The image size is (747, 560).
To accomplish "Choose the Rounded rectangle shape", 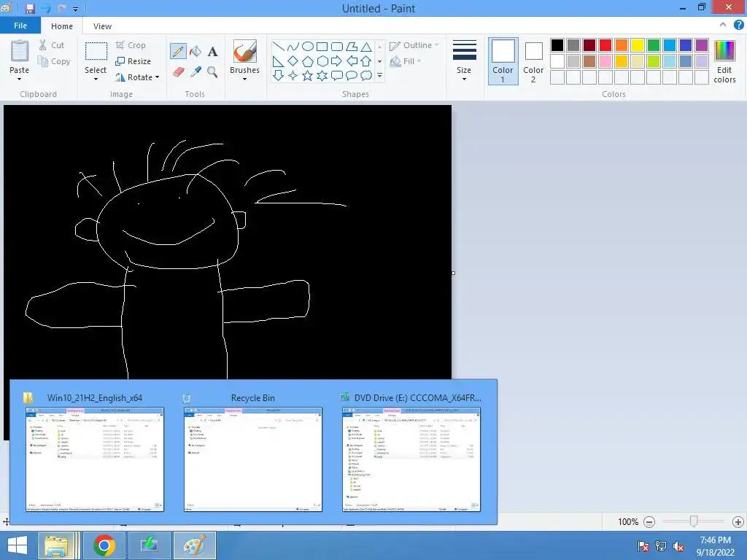I will click(337, 46).
